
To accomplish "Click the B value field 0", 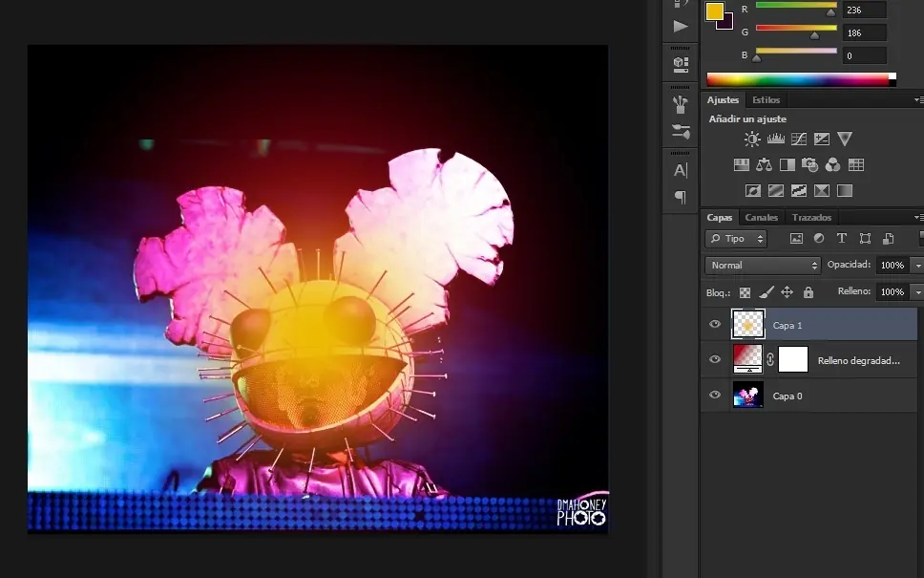I will click(x=865, y=56).
